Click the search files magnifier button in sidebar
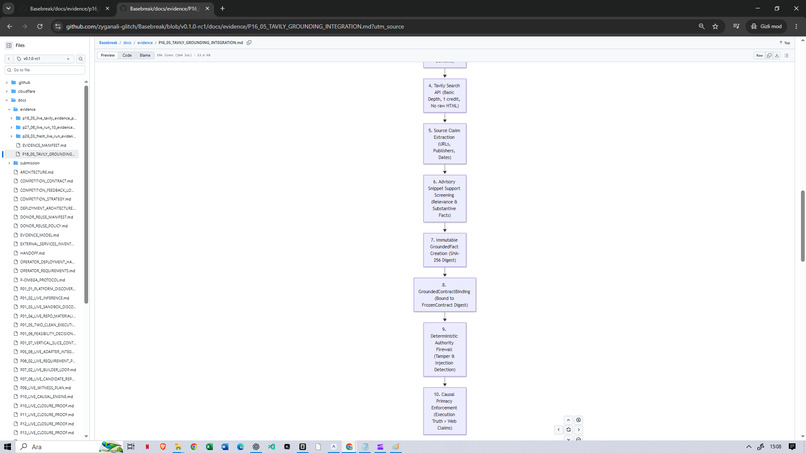The height and width of the screenshot is (453, 806). click(x=81, y=59)
